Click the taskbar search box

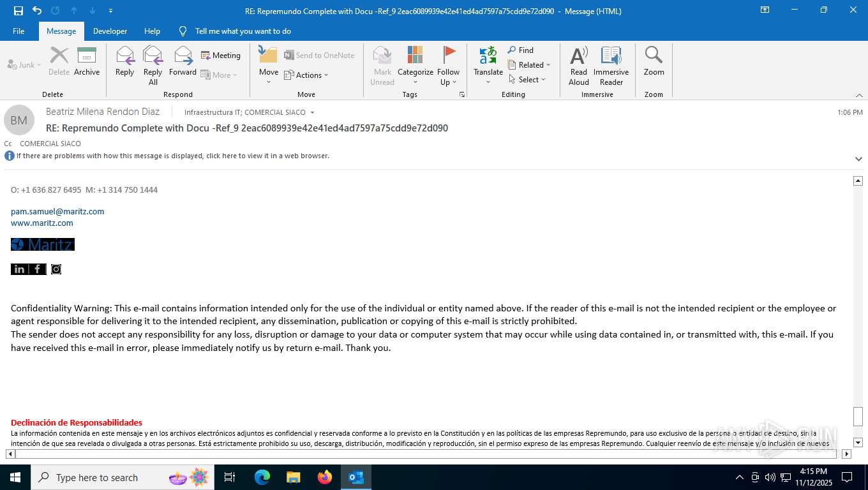(123, 477)
